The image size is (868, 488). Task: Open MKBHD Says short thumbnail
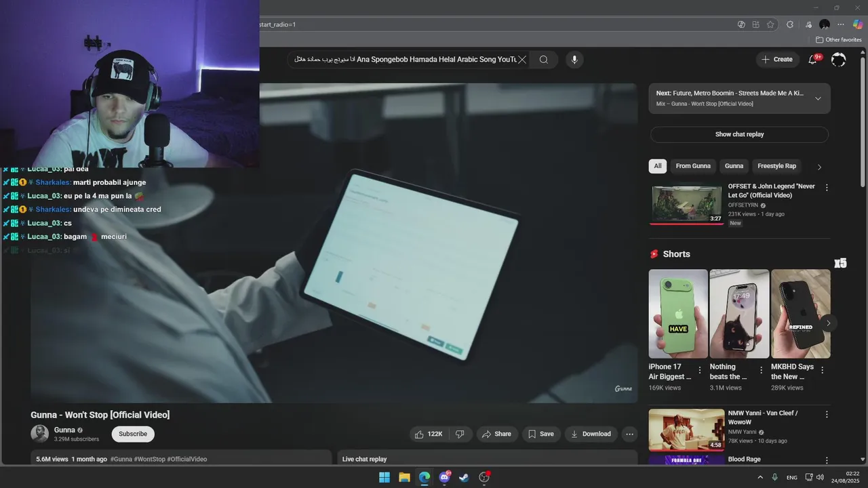(x=800, y=314)
